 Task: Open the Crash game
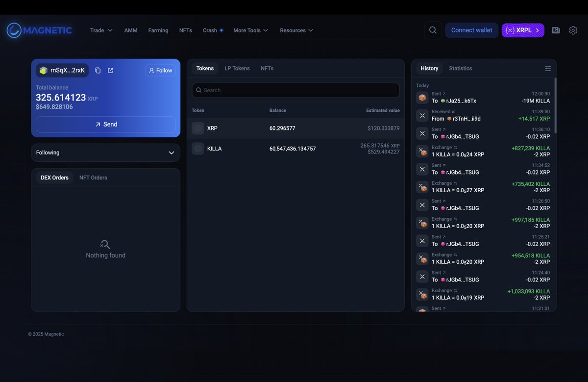tap(213, 30)
